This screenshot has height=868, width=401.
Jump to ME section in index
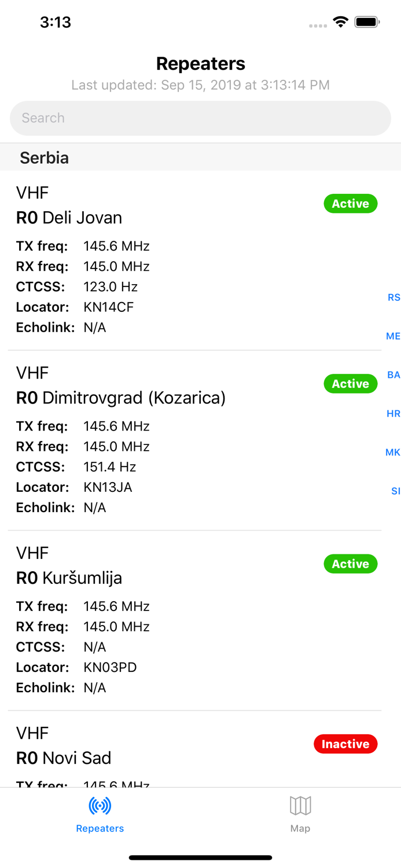[393, 336]
